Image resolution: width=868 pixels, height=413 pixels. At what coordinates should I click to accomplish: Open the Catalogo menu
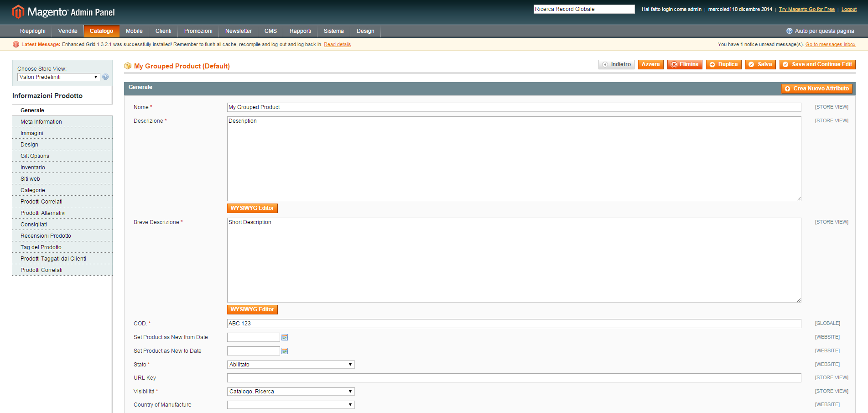[x=101, y=31]
